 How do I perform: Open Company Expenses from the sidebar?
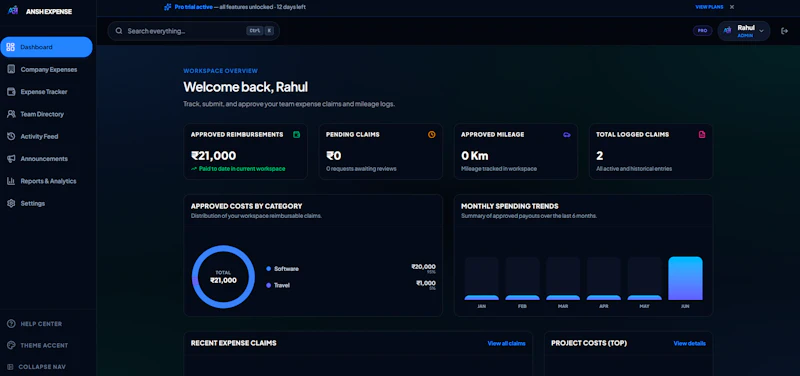[x=46, y=69]
